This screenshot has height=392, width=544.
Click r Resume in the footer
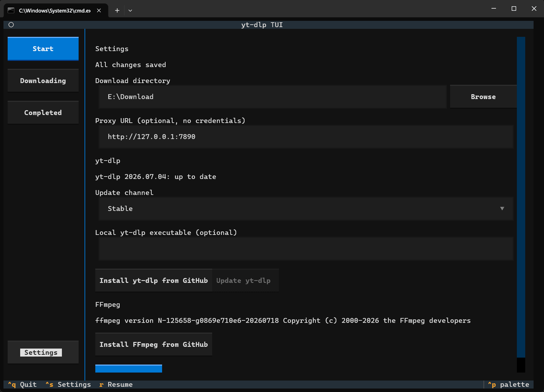pos(116,384)
